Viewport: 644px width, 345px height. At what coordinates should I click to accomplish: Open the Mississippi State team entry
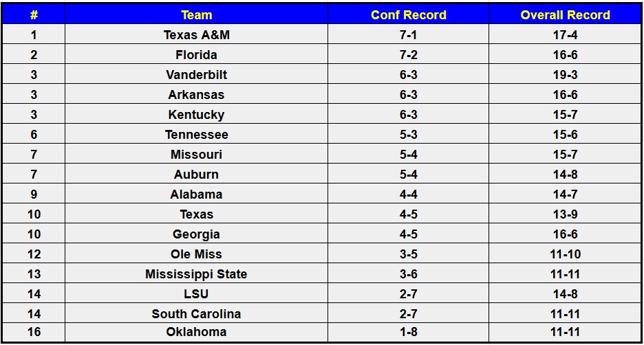[x=196, y=274]
